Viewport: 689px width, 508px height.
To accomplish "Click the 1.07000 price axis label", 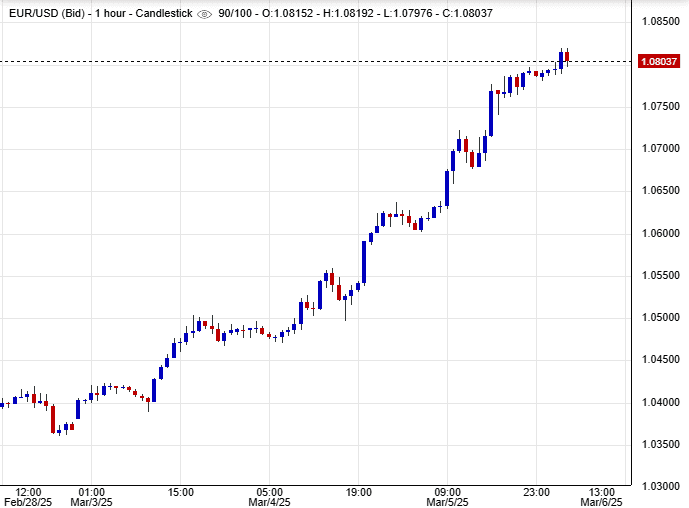I will point(660,148).
